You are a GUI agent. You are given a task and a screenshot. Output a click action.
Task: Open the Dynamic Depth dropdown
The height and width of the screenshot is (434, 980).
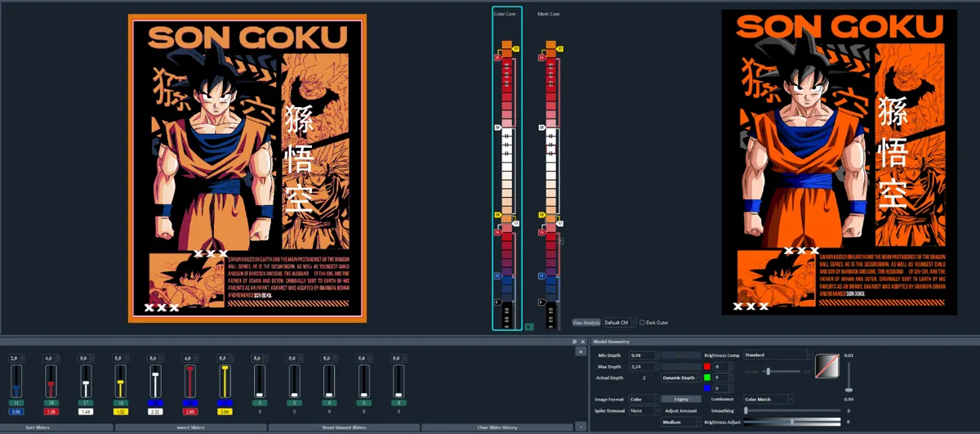[681, 378]
